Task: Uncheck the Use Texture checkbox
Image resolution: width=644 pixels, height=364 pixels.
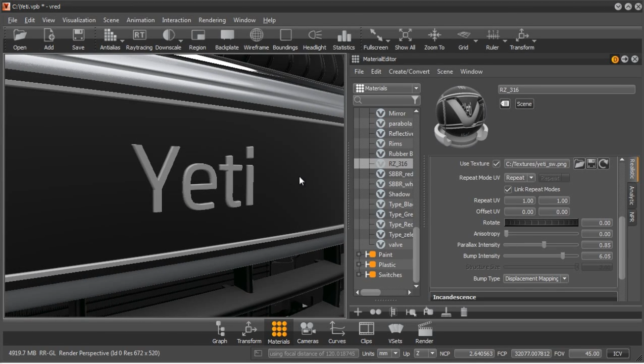Action: (496, 164)
